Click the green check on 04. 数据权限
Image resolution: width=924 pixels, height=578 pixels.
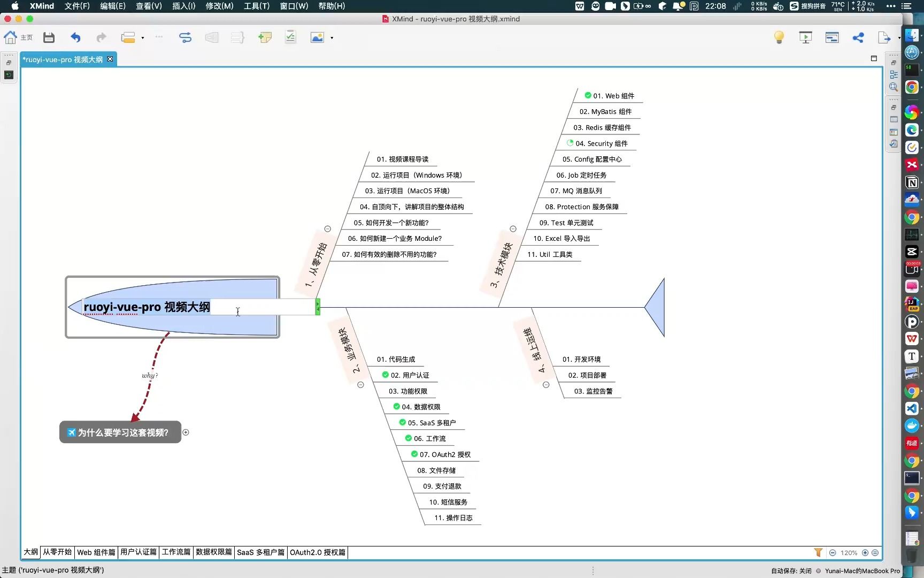(x=396, y=406)
